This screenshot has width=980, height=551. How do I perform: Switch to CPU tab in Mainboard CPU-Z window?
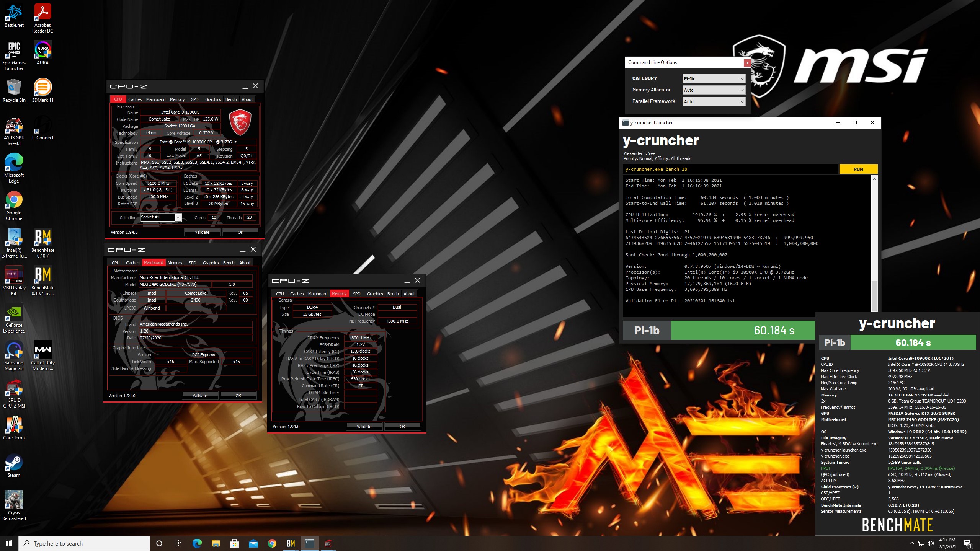coord(116,263)
